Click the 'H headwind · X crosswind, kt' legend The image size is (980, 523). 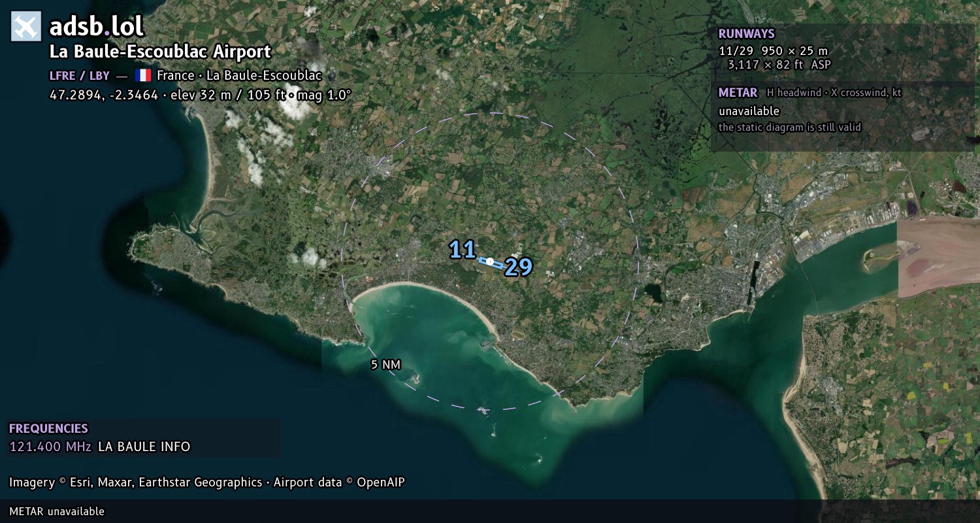[x=834, y=93]
